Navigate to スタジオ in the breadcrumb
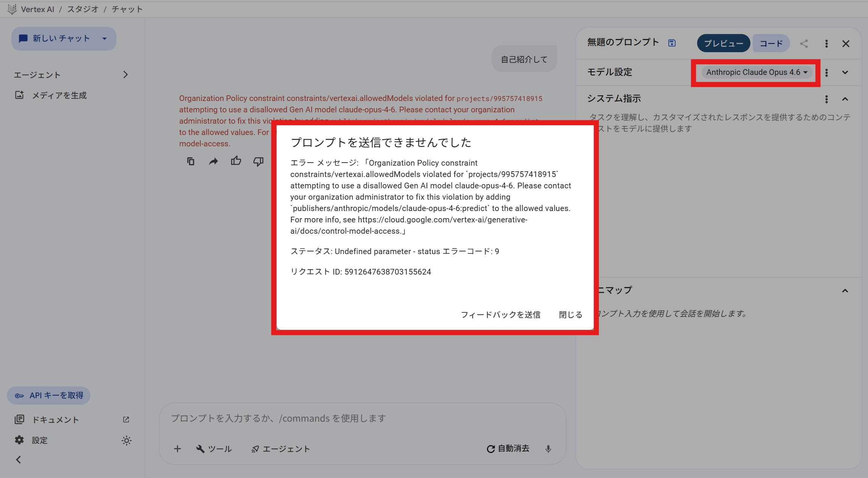The height and width of the screenshot is (478, 868). pyautogui.click(x=82, y=9)
